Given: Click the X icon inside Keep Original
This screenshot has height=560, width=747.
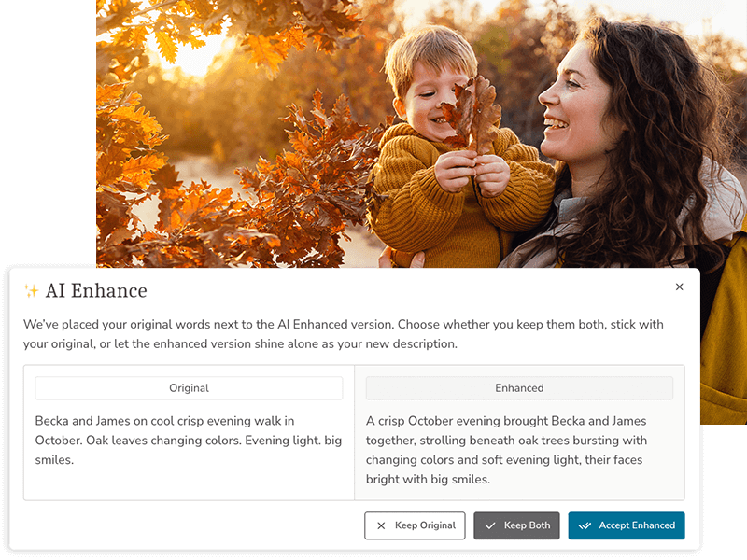Looking at the screenshot, I should pos(381,525).
